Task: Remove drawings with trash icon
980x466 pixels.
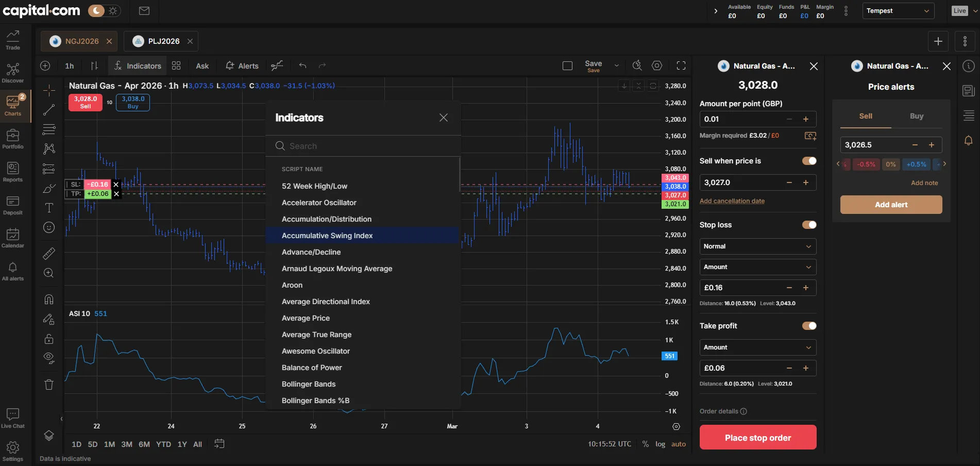Action: point(49,385)
